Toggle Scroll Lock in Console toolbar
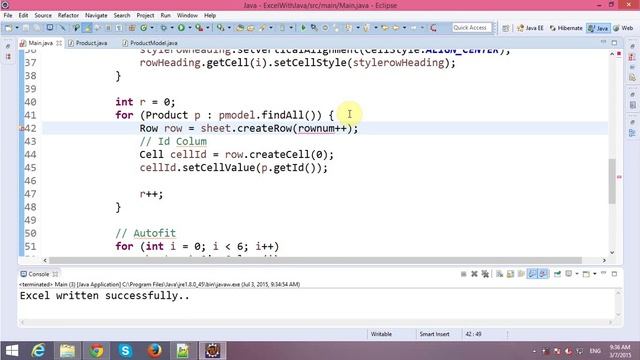 click(510, 274)
